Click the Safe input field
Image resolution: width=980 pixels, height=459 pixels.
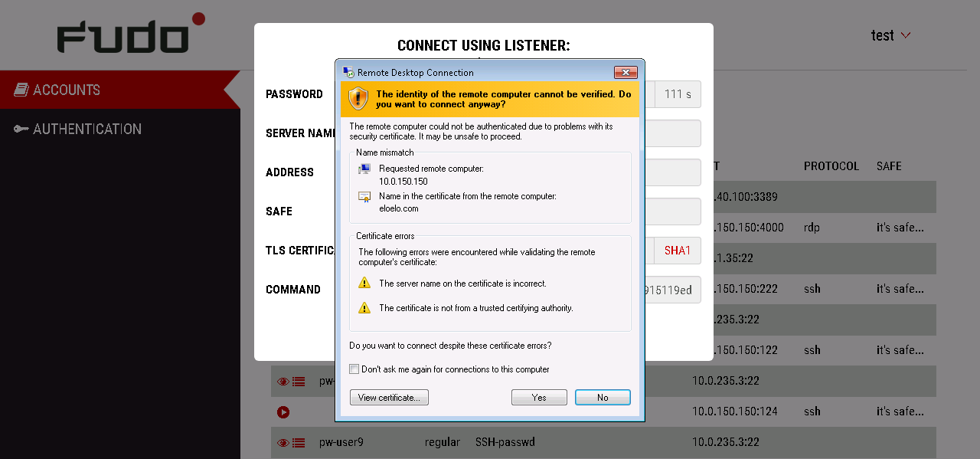click(x=672, y=211)
